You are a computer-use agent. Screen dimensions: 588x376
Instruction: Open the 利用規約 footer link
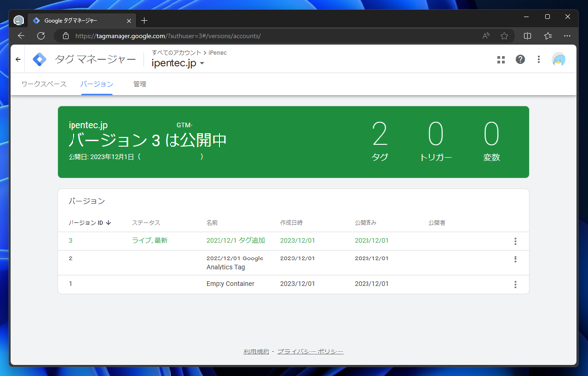256,352
